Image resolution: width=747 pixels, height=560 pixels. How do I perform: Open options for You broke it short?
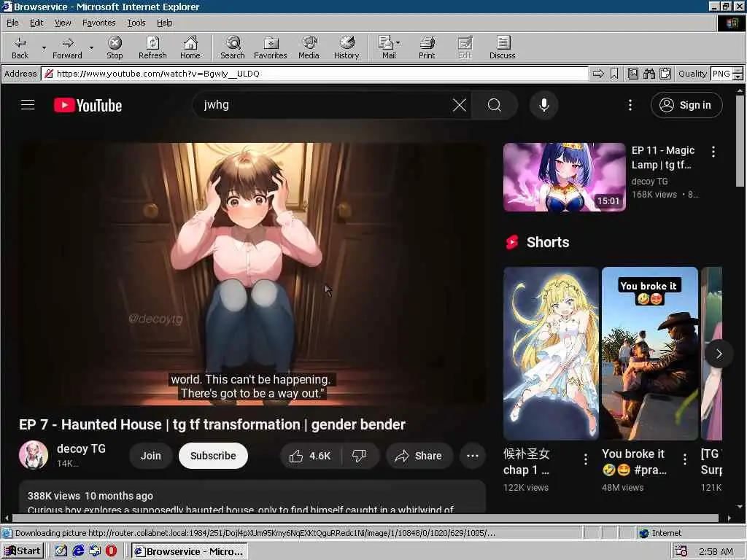point(684,459)
